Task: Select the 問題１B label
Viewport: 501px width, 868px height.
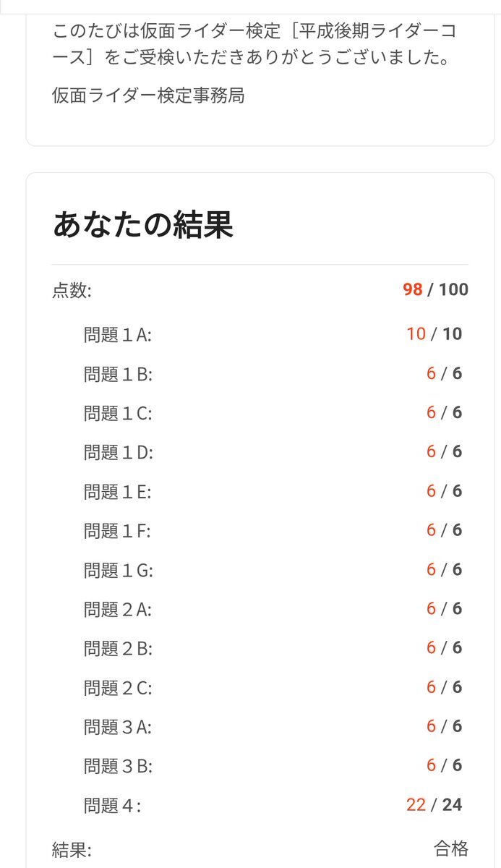Action: click(118, 374)
